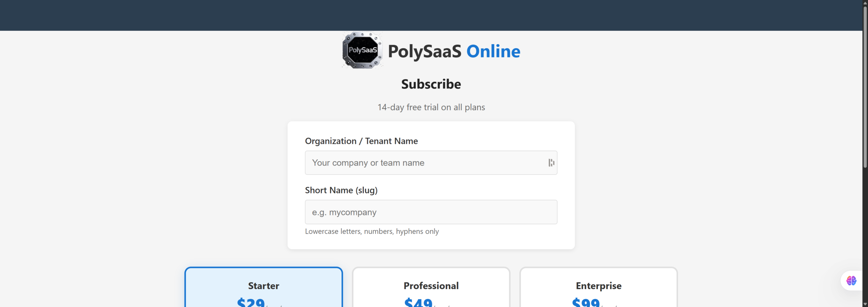The height and width of the screenshot is (307, 868).
Task: Click the "PolySaaS" brand name text
Action: tap(425, 52)
